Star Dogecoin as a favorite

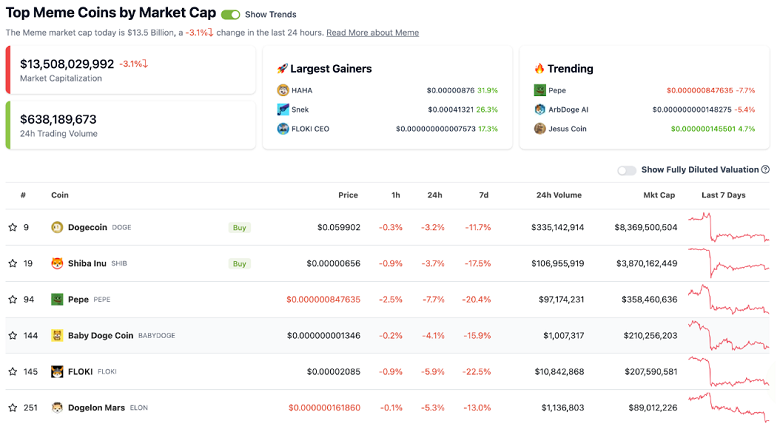pyautogui.click(x=13, y=227)
